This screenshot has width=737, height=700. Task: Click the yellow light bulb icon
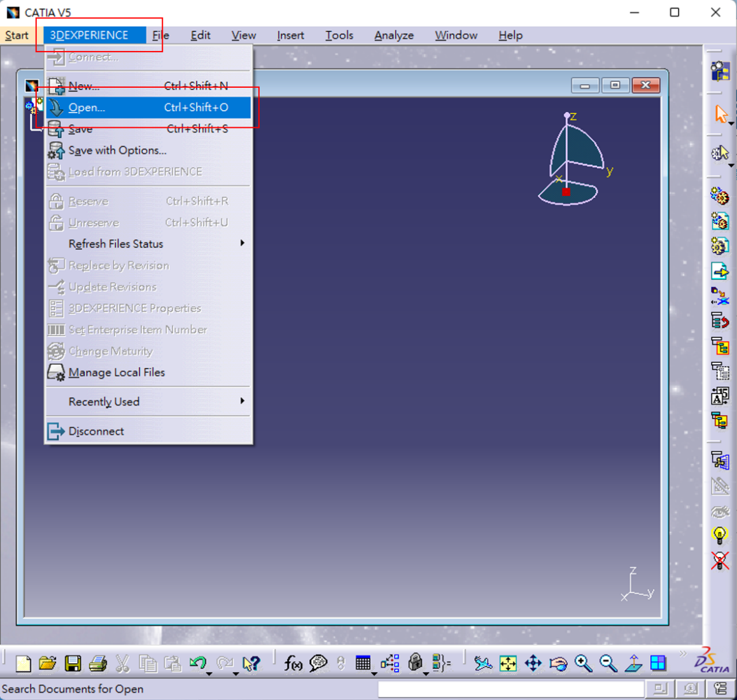720,535
